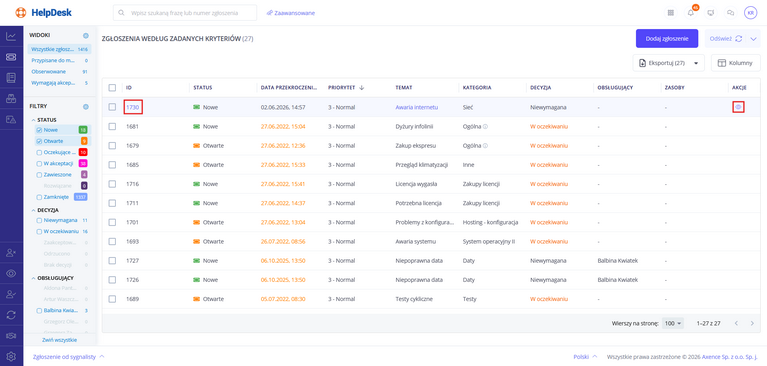Click the Odśwież refresh button
This screenshot has width=767, height=366.
pos(726,38)
